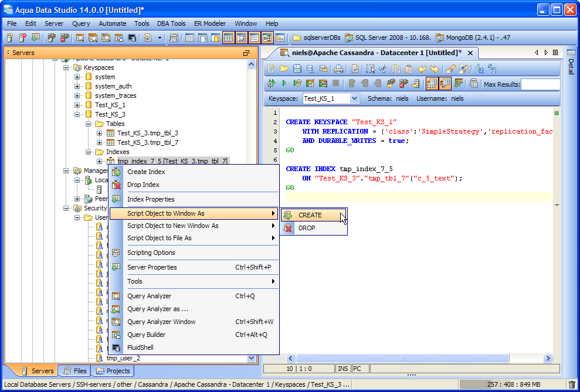Screen dimensions: 580x392
Task: Click the Max Results input field
Action: pyautogui.click(x=540, y=84)
